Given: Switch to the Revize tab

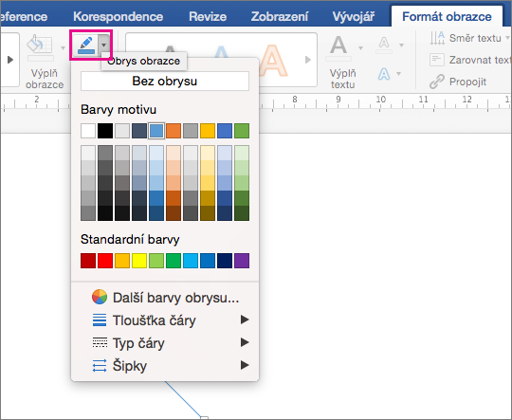Looking at the screenshot, I should [208, 17].
